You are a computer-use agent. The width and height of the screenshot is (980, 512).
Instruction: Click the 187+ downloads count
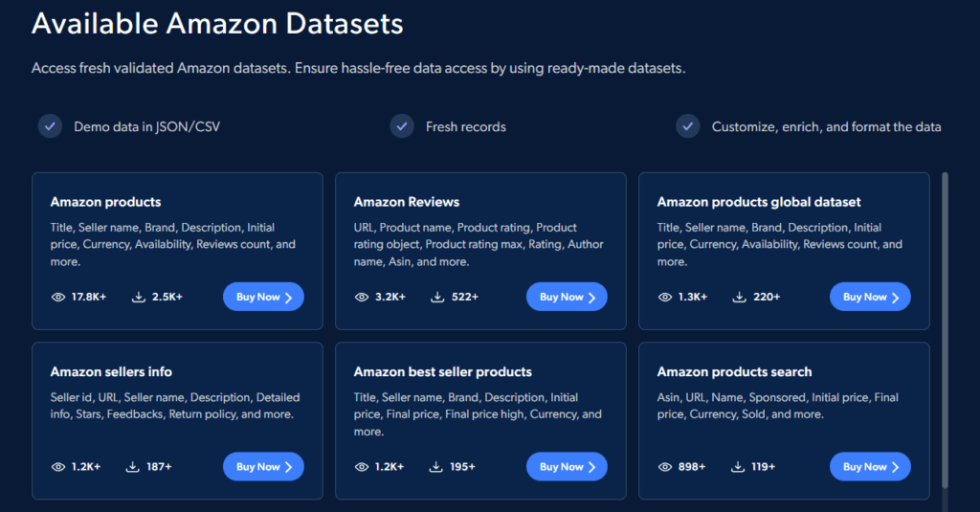(159, 467)
